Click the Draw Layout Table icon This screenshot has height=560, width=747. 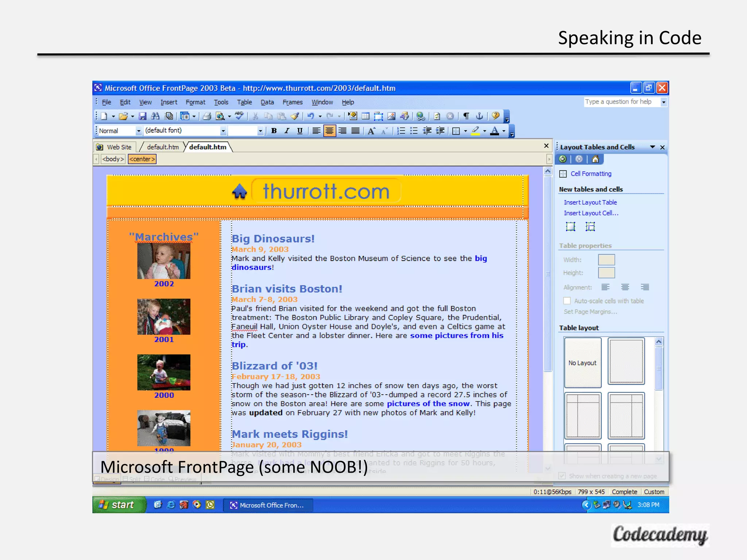click(570, 227)
